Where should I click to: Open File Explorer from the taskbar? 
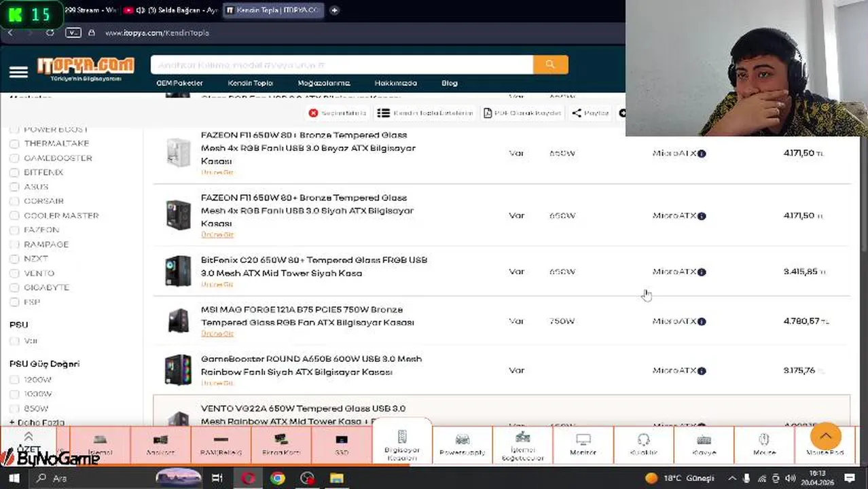(x=337, y=478)
